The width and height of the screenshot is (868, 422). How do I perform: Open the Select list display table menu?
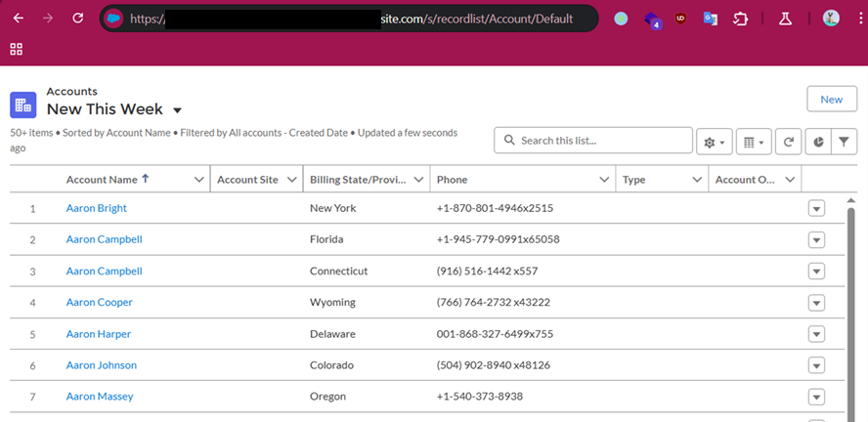754,143
